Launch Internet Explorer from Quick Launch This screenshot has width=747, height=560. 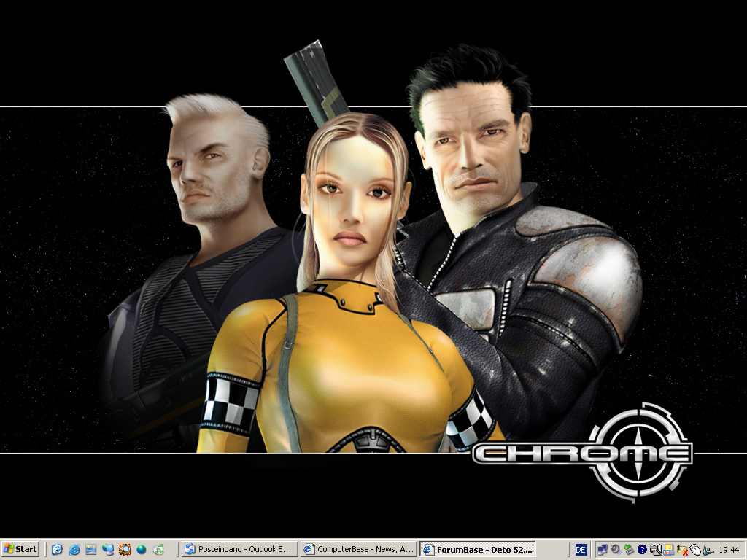pos(74,550)
